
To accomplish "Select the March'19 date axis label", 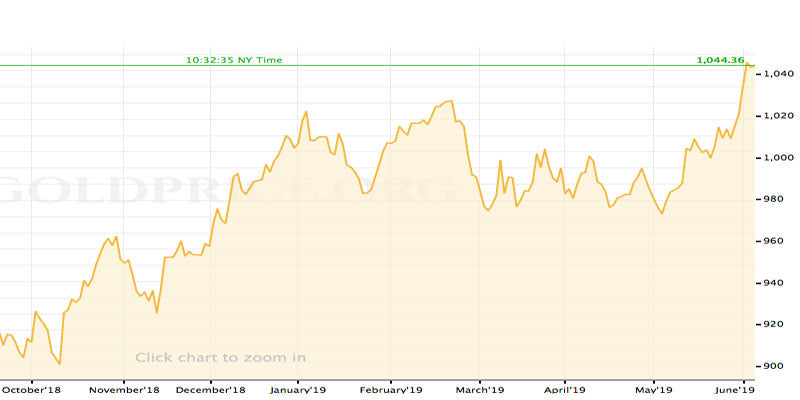I will (479, 390).
